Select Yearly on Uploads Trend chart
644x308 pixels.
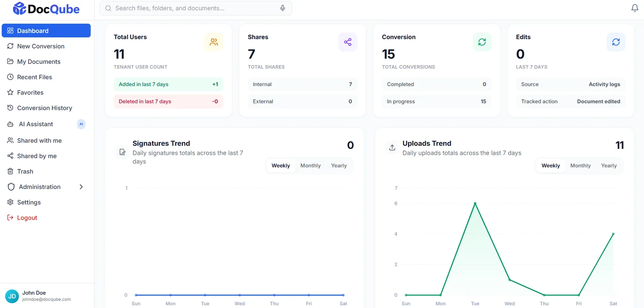(609, 166)
